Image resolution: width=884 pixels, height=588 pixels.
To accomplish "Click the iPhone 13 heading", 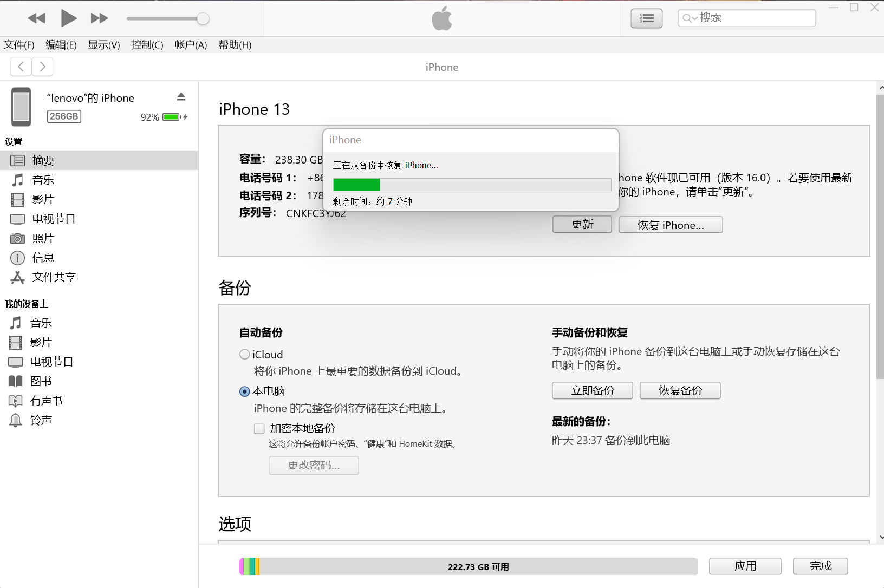I will [x=254, y=109].
